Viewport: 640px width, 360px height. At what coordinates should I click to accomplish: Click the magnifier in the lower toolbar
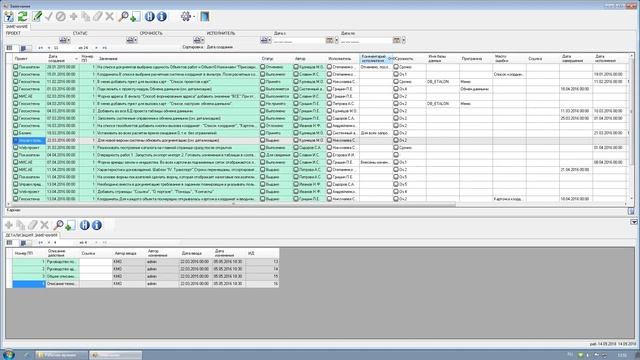[58, 225]
